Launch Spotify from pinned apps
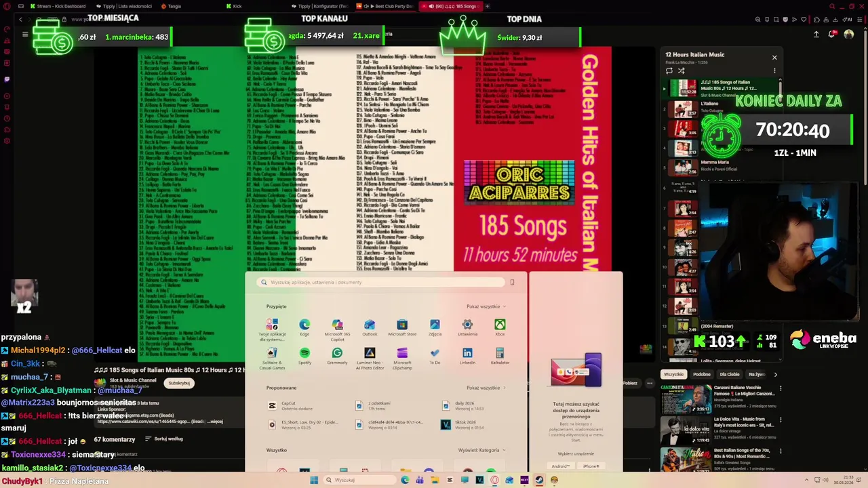The image size is (868, 488). coord(304,356)
